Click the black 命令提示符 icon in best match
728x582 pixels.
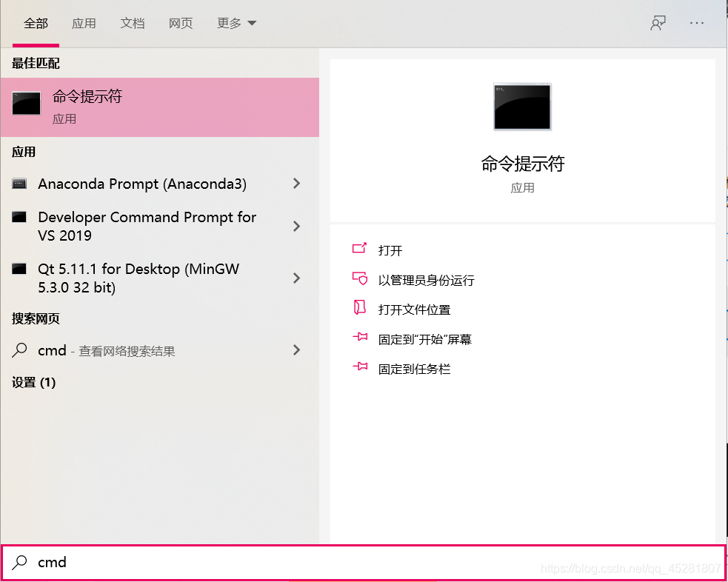[x=26, y=103]
